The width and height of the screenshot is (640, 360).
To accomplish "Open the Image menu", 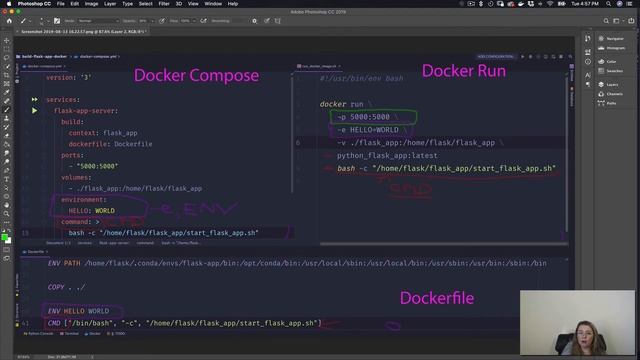I will [x=91, y=4].
